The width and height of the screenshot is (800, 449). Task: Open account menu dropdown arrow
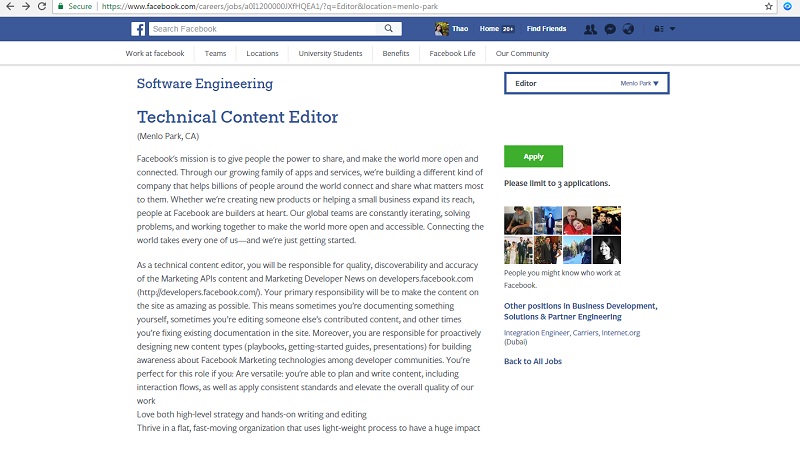point(672,29)
